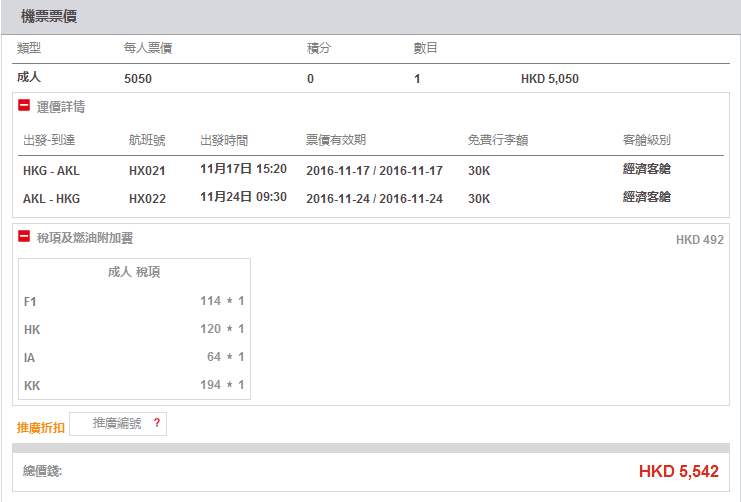Click the HK tax code row
This screenshot has width=741, height=502.
pos(134,329)
